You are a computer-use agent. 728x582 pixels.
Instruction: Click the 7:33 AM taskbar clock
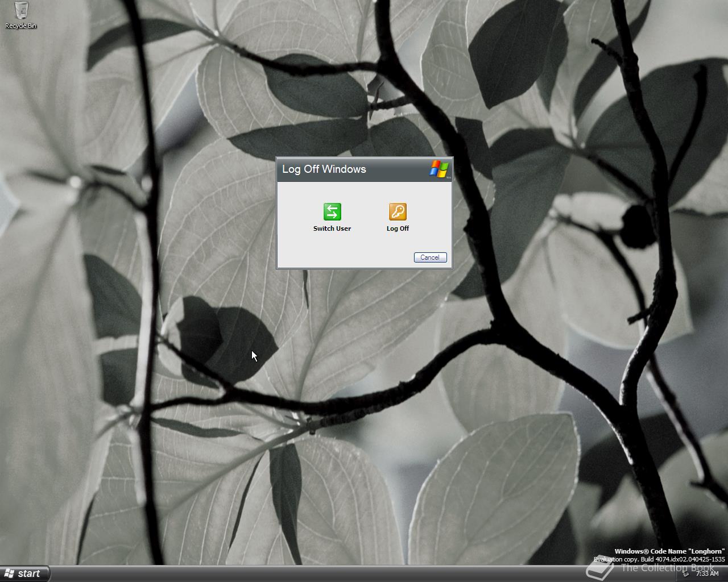[707, 574]
